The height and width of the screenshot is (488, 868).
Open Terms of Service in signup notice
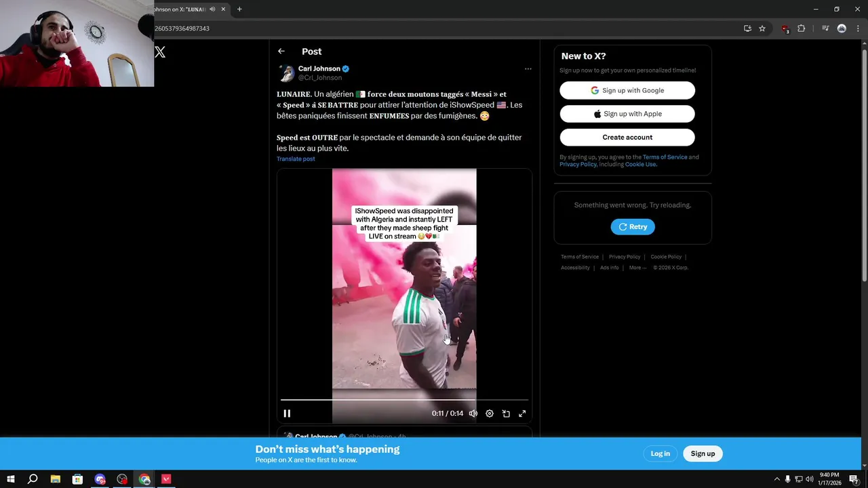coord(665,157)
